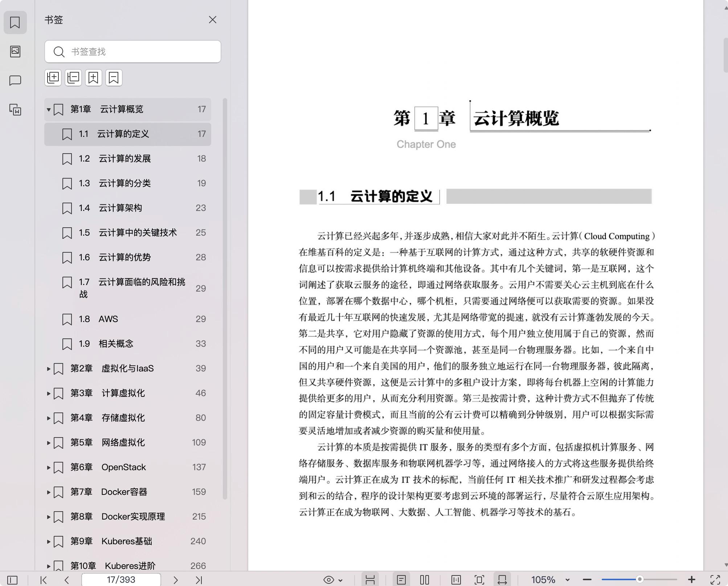Go to bookmark 1.9 相关概念
Image resolution: width=728 pixels, height=586 pixels.
[x=128, y=344]
